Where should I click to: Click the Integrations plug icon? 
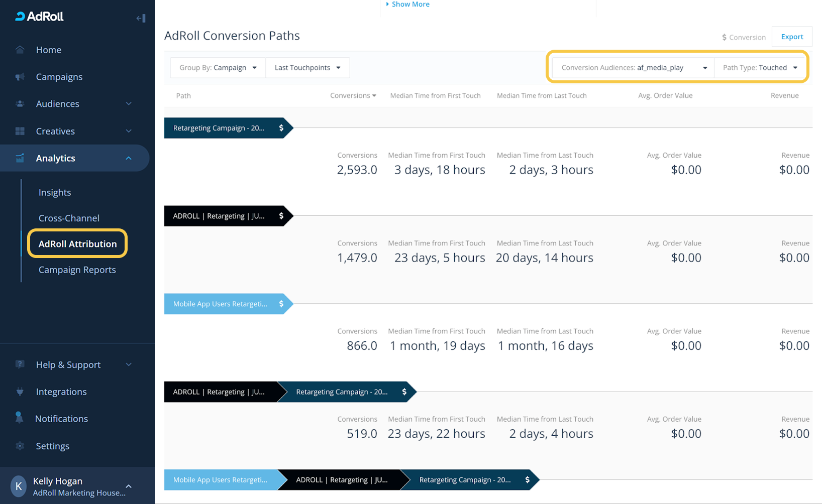pos(20,392)
